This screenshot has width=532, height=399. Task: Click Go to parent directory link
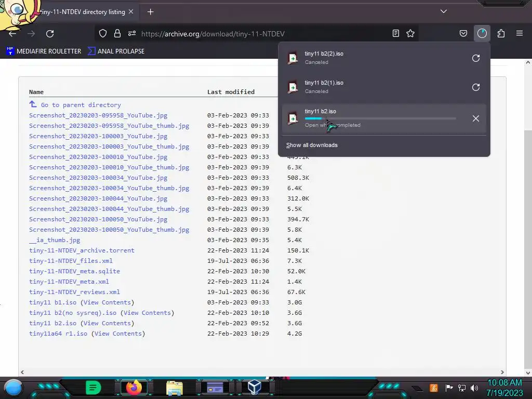(x=81, y=105)
